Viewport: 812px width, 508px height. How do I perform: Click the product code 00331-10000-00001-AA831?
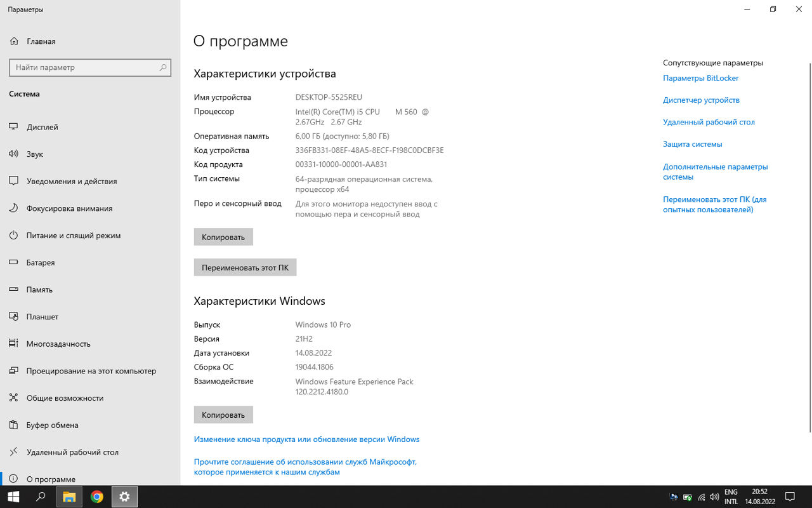[x=341, y=164]
